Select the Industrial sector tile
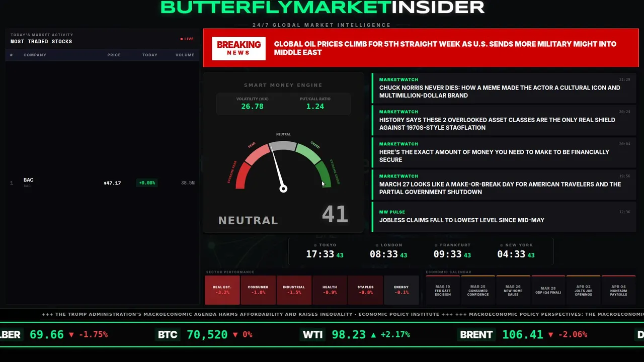 click(x=294, y=290)
